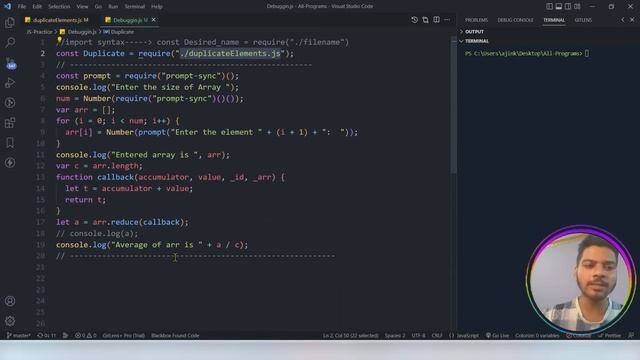640x360 pixels.
Task: Switch to the PROBLEMS panel tab
Action: pyautogui.click(x=476, y=20)
